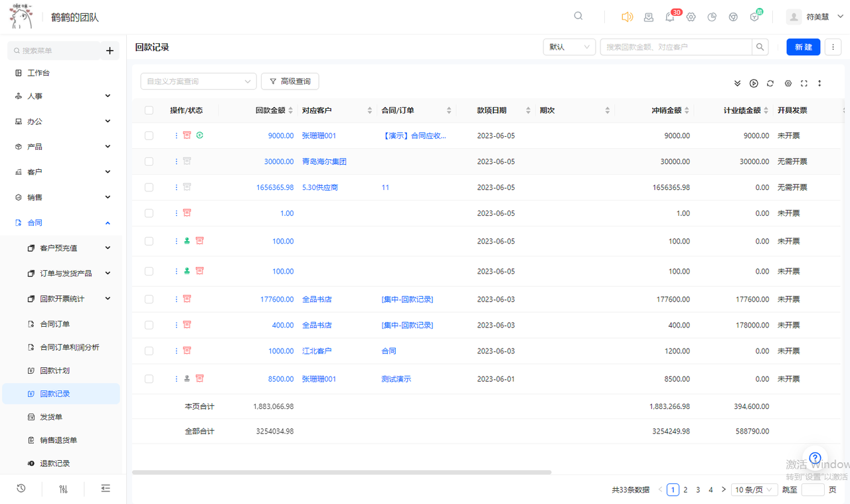This screenshot has width=850, height=504.
Task: Click the double-chevron expand icon in table toolbar
Action: (x=737, y=84)
